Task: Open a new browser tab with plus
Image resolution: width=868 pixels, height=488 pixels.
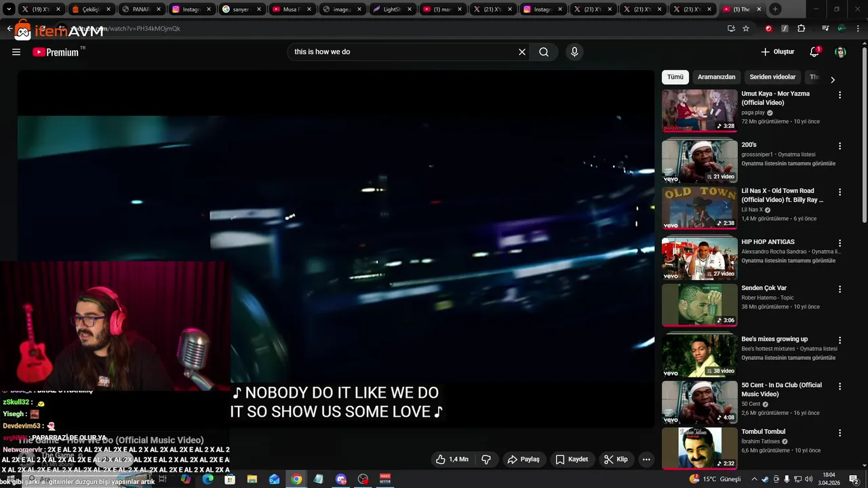Action: [x=775, y=9]
